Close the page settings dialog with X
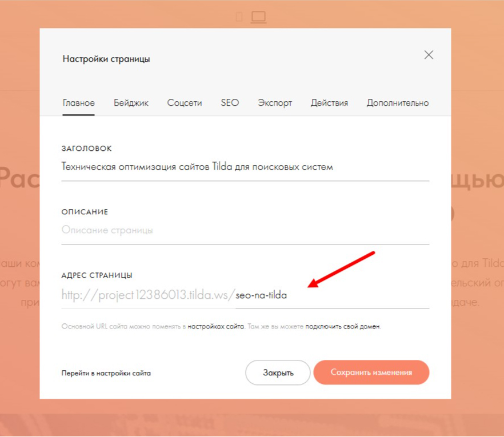 coord(429,55)
